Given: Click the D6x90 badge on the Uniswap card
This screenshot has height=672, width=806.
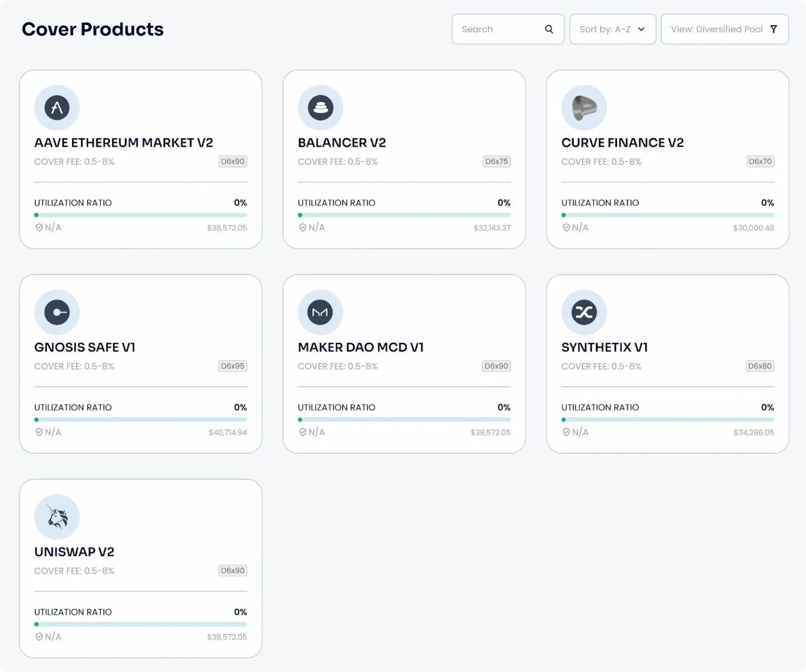Looking at the screenshot, I should [232, 571].
